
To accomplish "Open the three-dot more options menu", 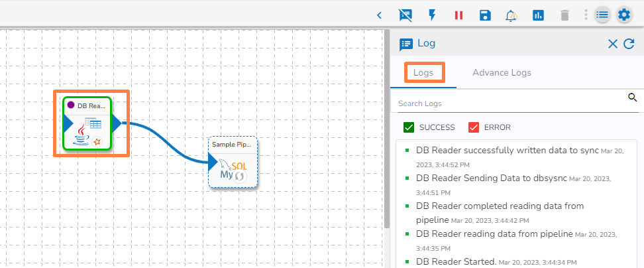I will [586, 15].
